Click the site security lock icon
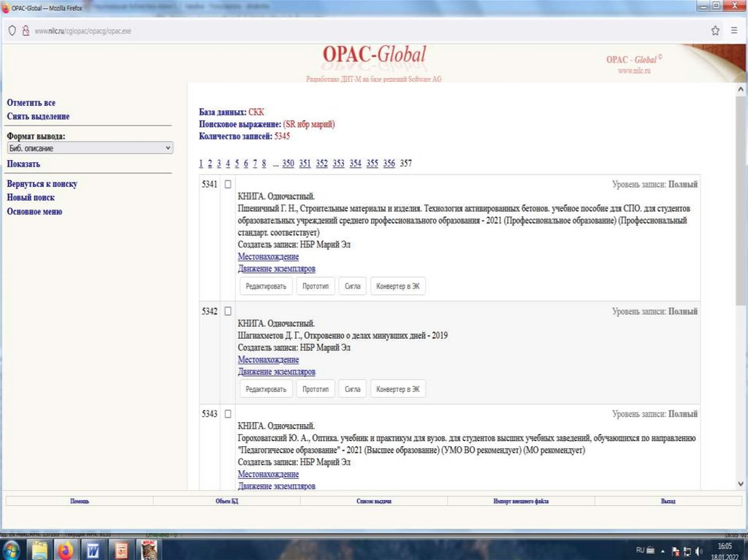Viewport: 748px width, 560px height. [26, 31]
